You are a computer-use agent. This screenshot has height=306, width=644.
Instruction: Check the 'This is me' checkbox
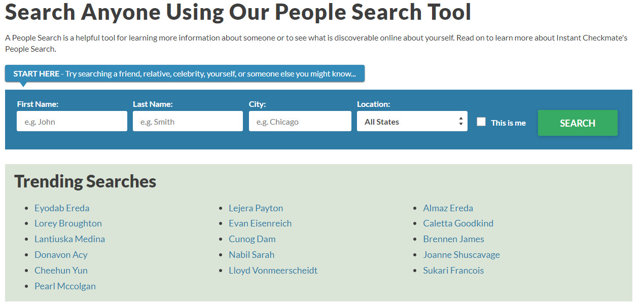[x=481, y=122]
